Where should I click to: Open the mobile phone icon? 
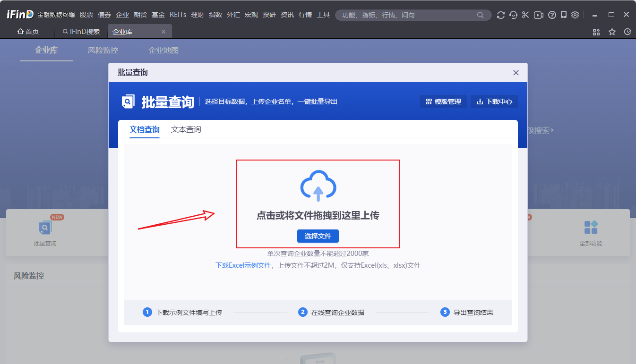click(563, 15)
